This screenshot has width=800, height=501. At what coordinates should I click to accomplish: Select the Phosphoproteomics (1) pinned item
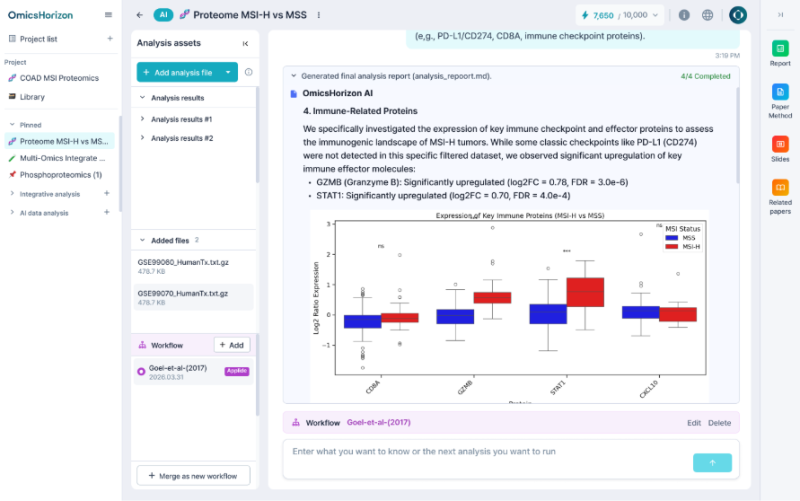pos(60,174)
